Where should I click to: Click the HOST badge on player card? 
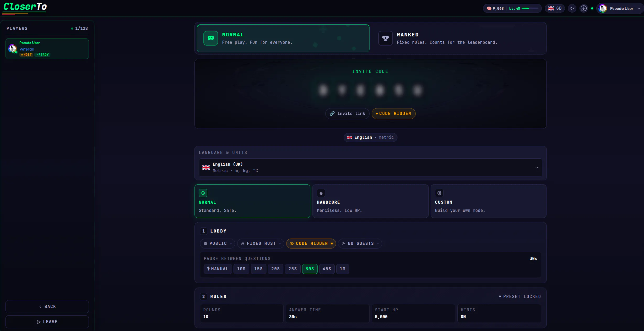click(x=26, y=55)
